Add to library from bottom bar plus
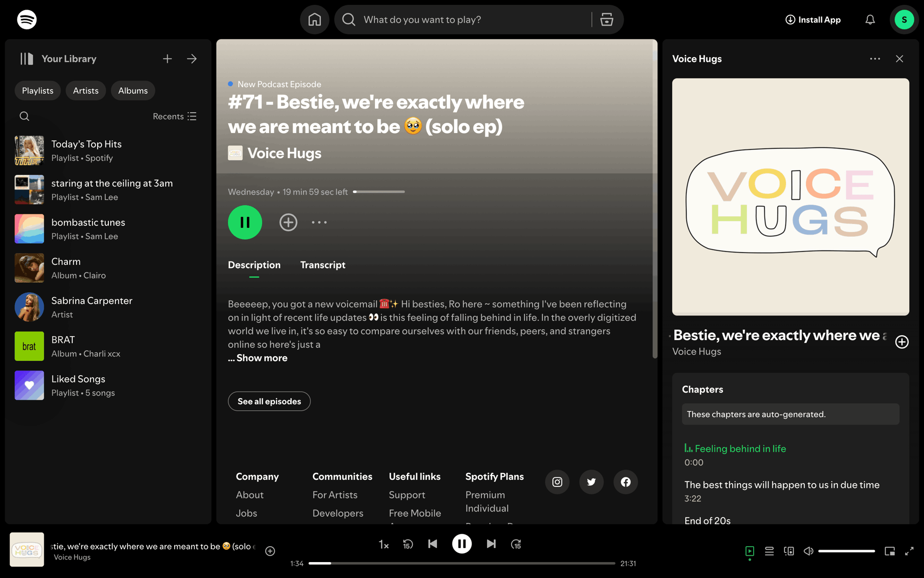Image resolution: width=924 pixels, height=578 pixels. pyautogui.click(x=270, y=551)
